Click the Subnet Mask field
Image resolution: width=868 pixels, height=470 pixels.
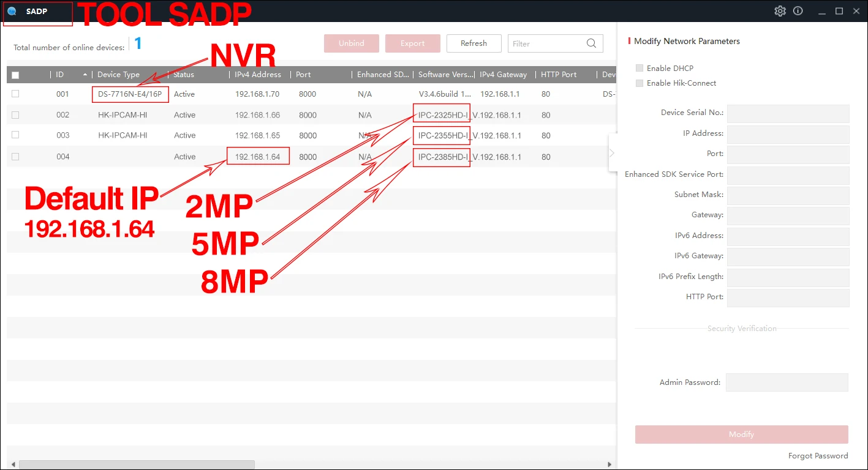click(788, 195)
